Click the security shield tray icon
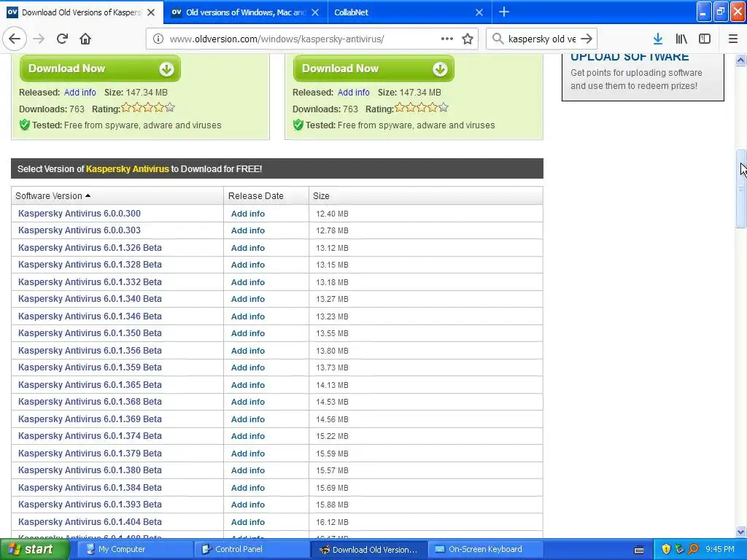 tap(666, 550)
